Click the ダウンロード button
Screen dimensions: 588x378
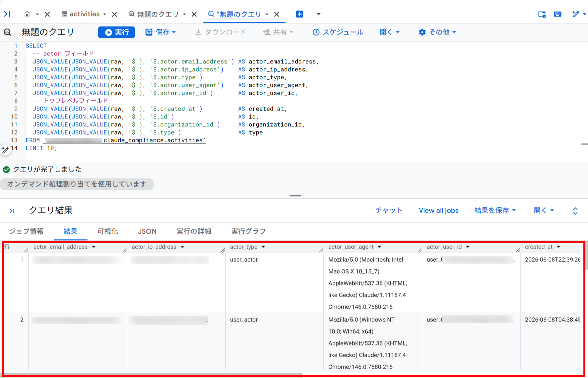220,32
